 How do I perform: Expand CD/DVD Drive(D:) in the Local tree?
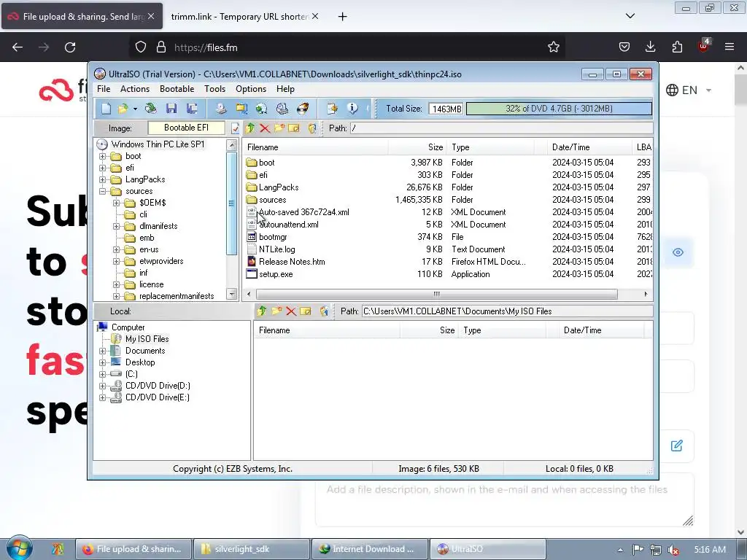(x=102, y=386)
